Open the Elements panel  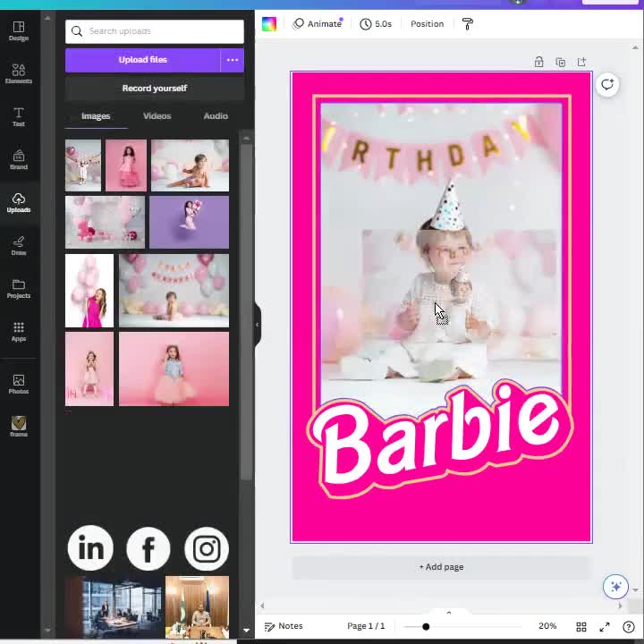tap(19, 74)
